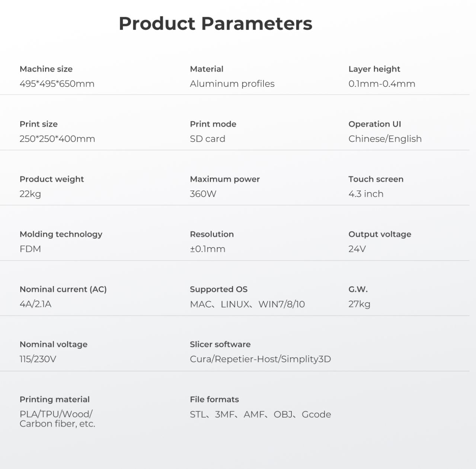Image resolution: width=476 pixels, height=469 pixels.
Task: Select the 360W maximum power value
Action: [203, 194]
